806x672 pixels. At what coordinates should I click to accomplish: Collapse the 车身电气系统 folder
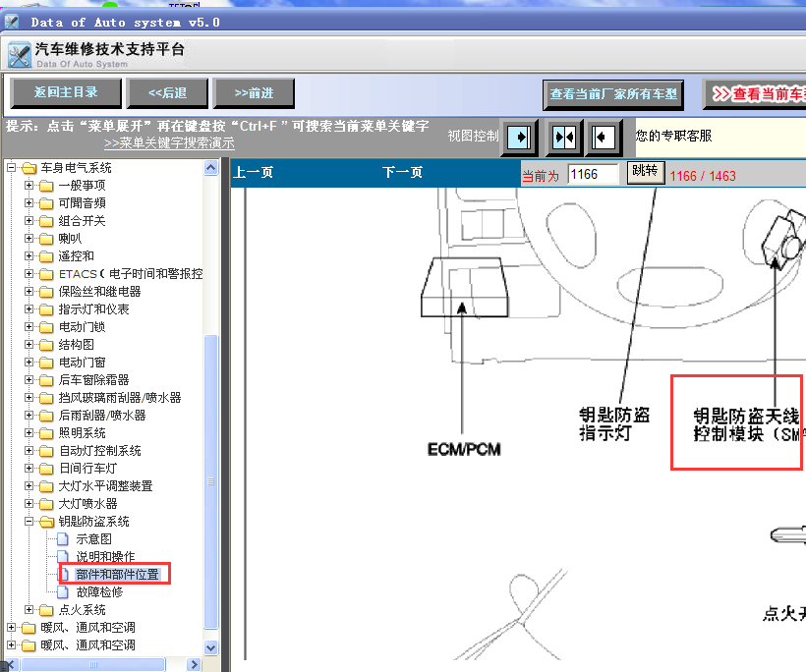(x=11, y=167)
